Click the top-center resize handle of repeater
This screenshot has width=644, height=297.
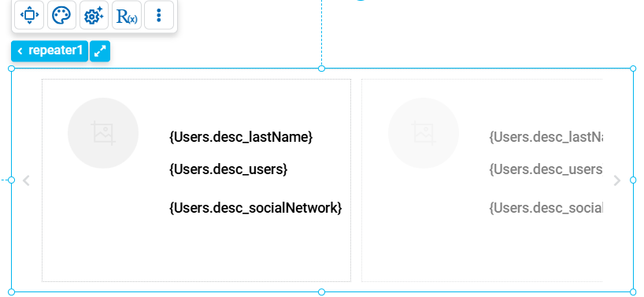pos(321,69)
